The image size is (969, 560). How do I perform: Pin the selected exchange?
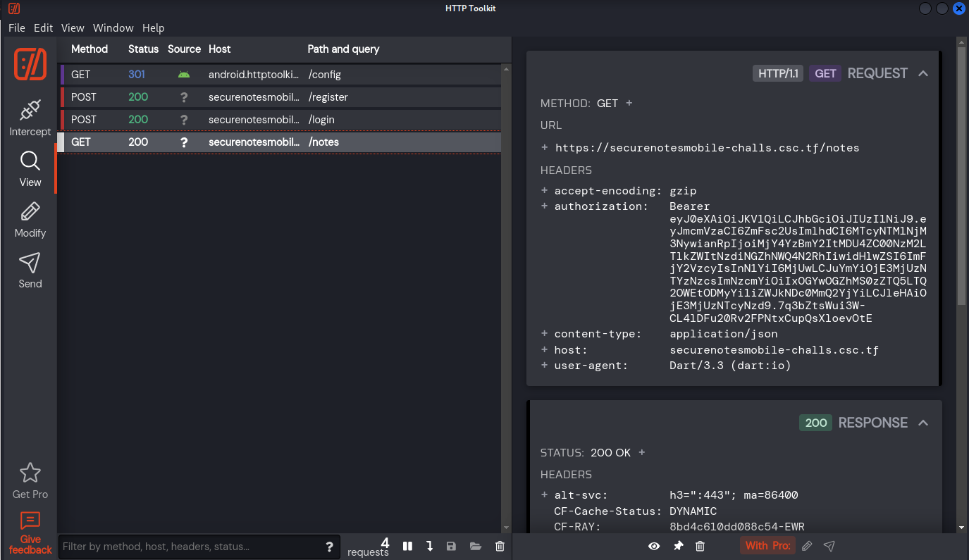pyautogui.click(x=678, y=546)
